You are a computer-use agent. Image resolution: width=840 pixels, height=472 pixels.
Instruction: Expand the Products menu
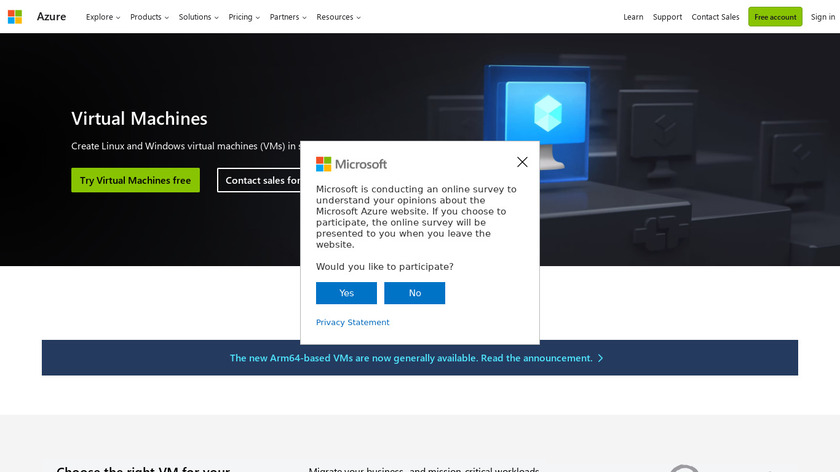[149, 17]
